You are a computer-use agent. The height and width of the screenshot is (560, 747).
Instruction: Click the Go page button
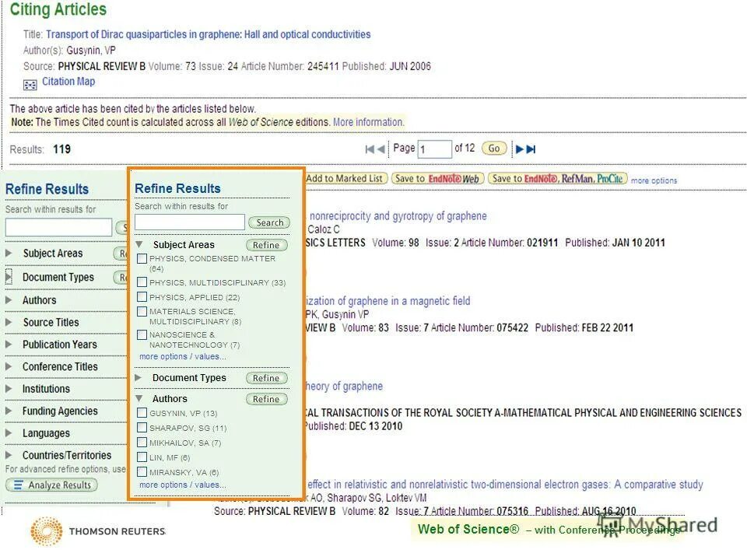pyautogui.click(x=494, y=149)
